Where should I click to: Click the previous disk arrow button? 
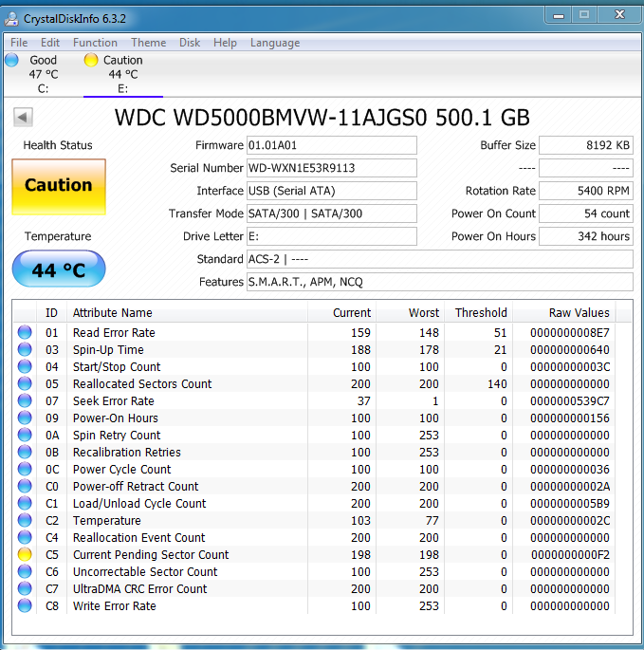pyautogui.click(x=23, y=118)
